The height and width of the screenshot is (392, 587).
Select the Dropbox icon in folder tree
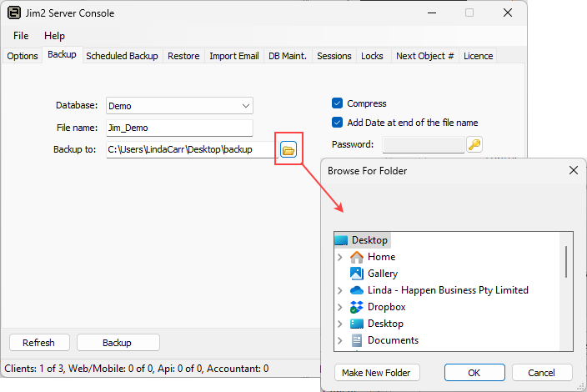click(356, 307)
